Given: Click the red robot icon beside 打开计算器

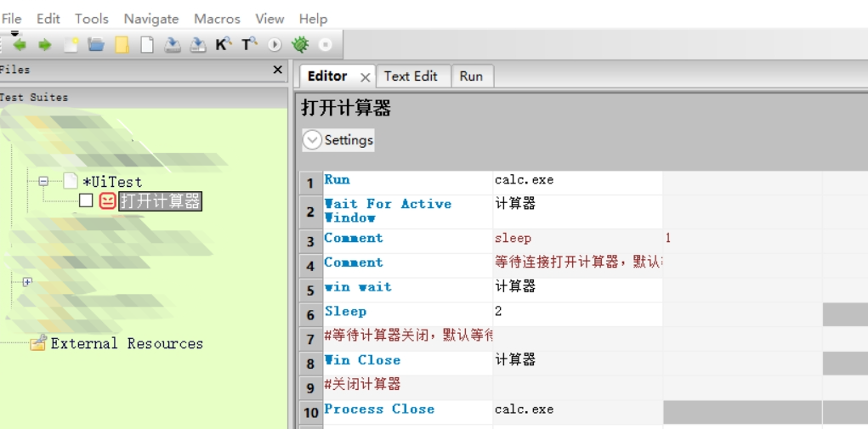Looking at the screenshot, I should click(x=107, y=200).
